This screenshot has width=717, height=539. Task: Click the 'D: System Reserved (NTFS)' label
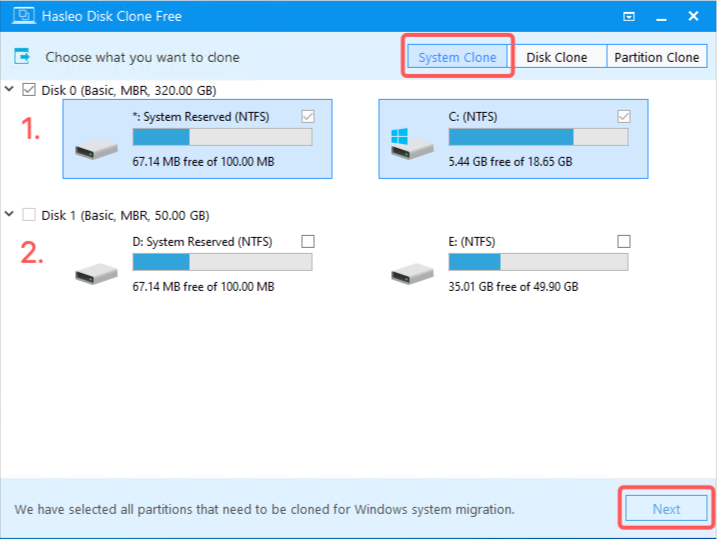(x=202, y=241)
